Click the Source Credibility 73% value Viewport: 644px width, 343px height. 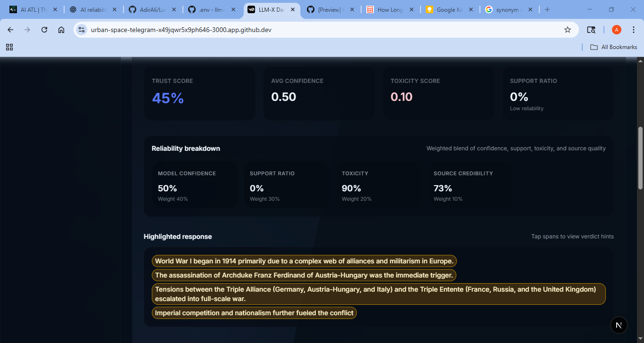point(443,188)
